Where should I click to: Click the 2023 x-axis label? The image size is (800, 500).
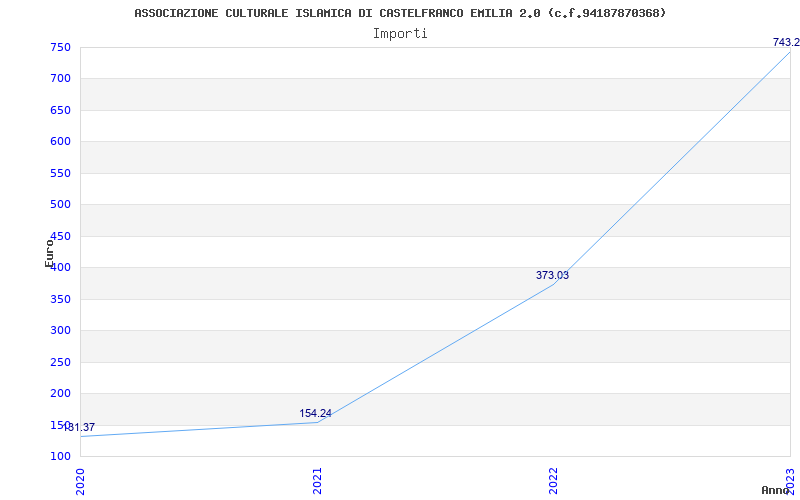click(x=790, y=479)
